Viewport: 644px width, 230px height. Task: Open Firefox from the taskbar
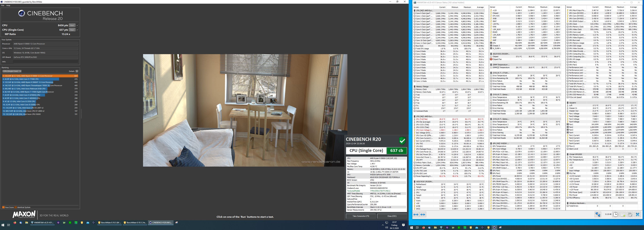pos(15,222)
